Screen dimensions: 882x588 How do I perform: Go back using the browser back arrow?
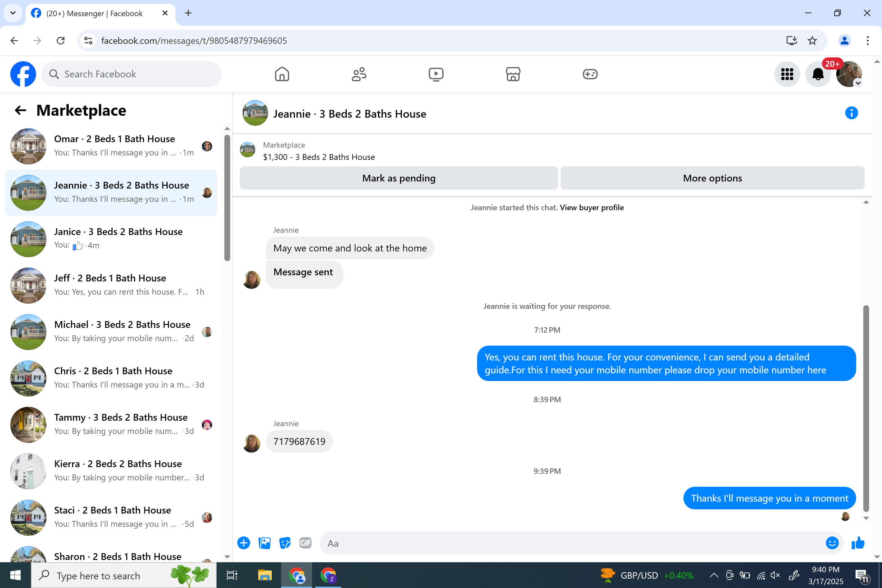pyautogui.click(x=14, y=41)
